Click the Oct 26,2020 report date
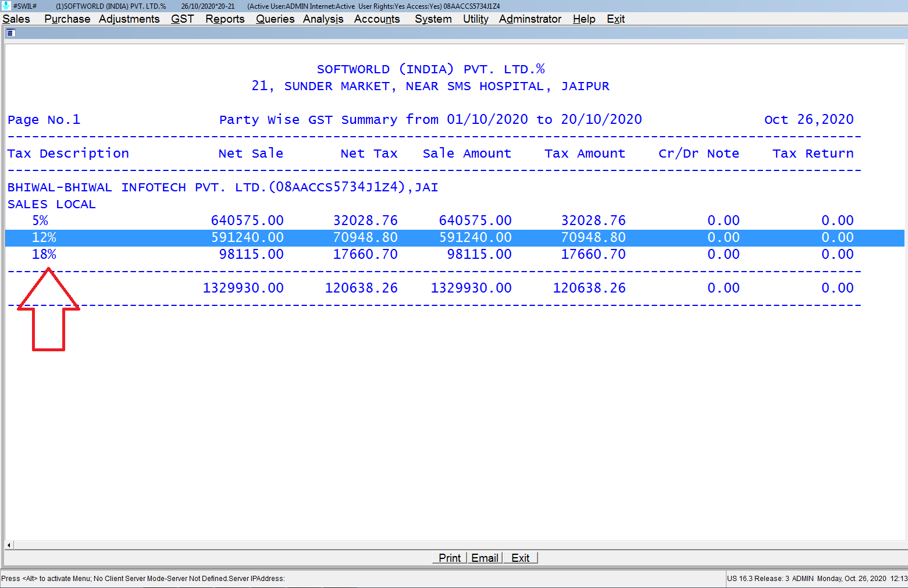 pyautogui.click(x=809, y=120)
